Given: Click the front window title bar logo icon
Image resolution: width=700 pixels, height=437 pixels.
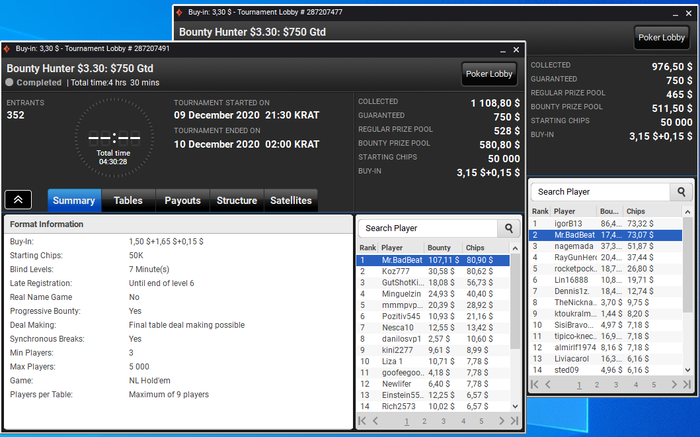Looking at the screenshot, I should 7,49.
